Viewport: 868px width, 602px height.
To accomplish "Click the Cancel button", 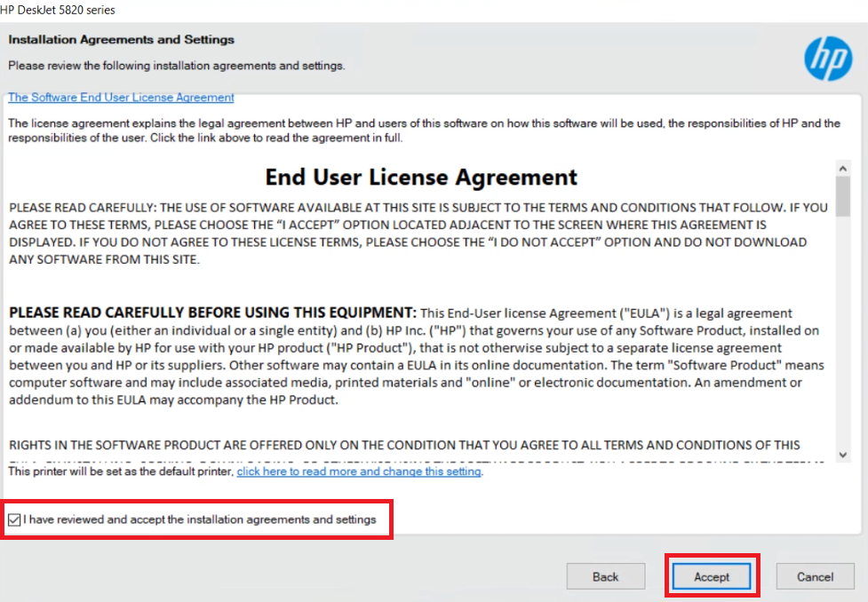I will [x=815, y=576].
